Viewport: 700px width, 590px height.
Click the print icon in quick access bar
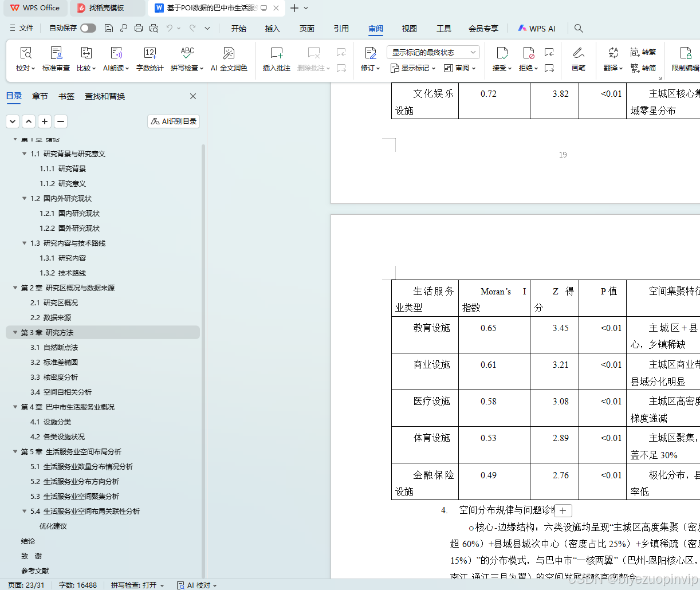139,28
